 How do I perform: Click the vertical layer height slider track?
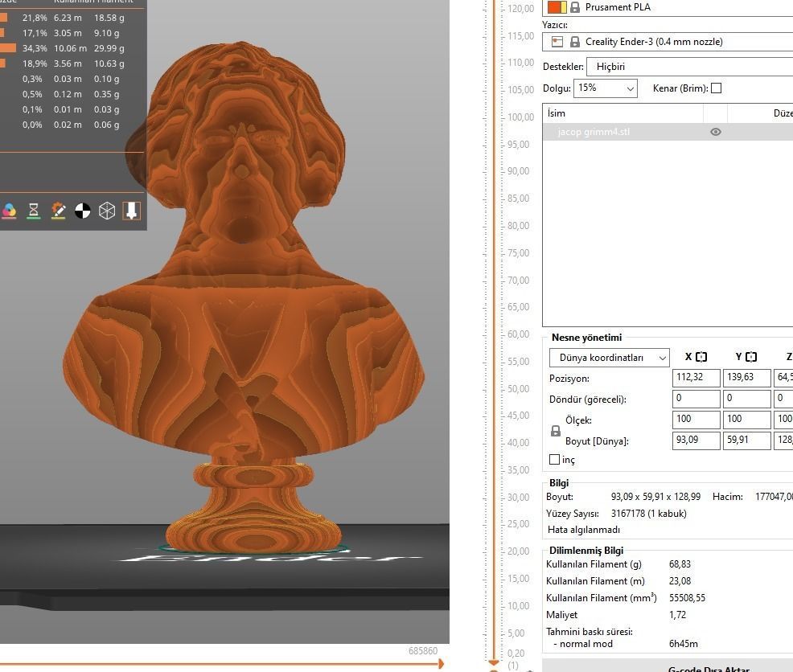494,329
